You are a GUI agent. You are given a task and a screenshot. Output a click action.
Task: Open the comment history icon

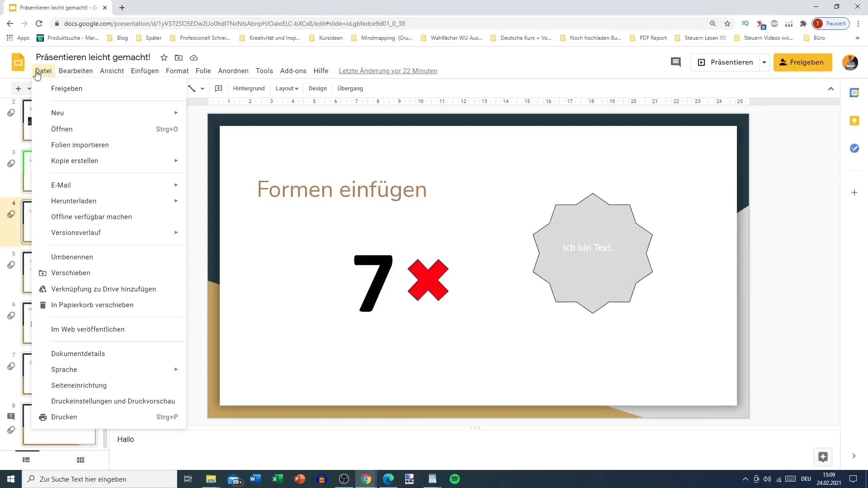675,62
